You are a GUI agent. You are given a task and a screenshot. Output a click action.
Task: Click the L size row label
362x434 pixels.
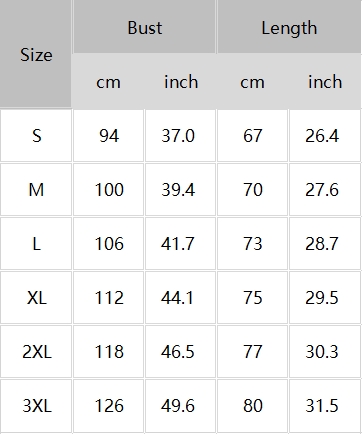point(36,244)
